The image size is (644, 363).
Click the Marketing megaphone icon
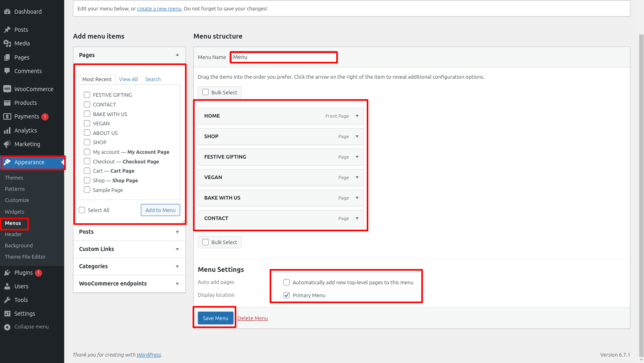(7, 144)
